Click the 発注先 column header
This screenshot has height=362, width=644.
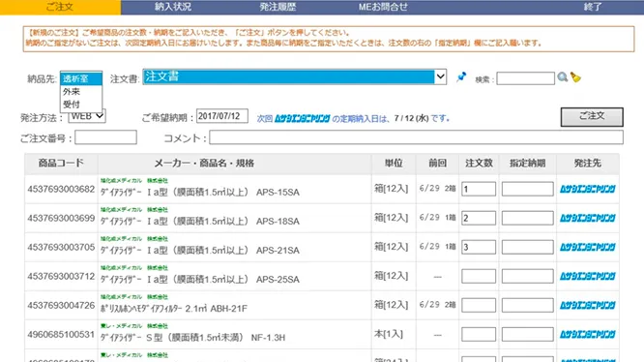[x=588, y=164]
